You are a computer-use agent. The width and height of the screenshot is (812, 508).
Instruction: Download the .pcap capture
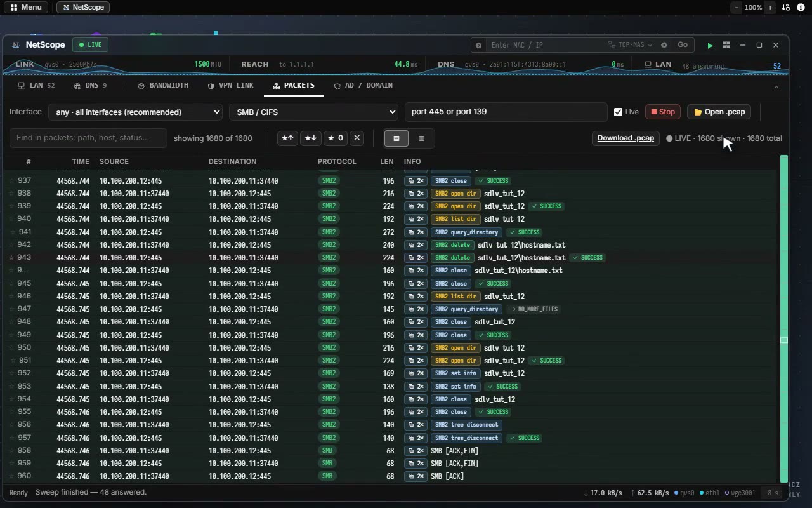pos(625,138)
